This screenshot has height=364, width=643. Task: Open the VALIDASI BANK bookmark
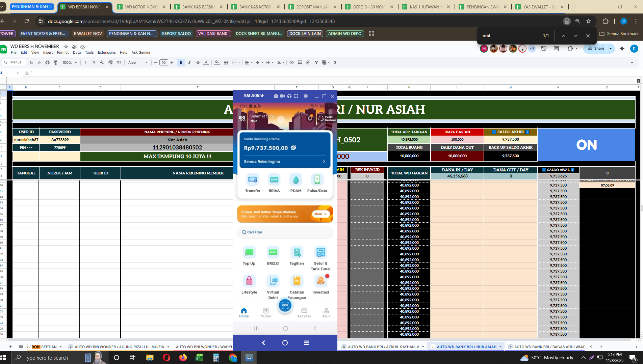[213, 34]
